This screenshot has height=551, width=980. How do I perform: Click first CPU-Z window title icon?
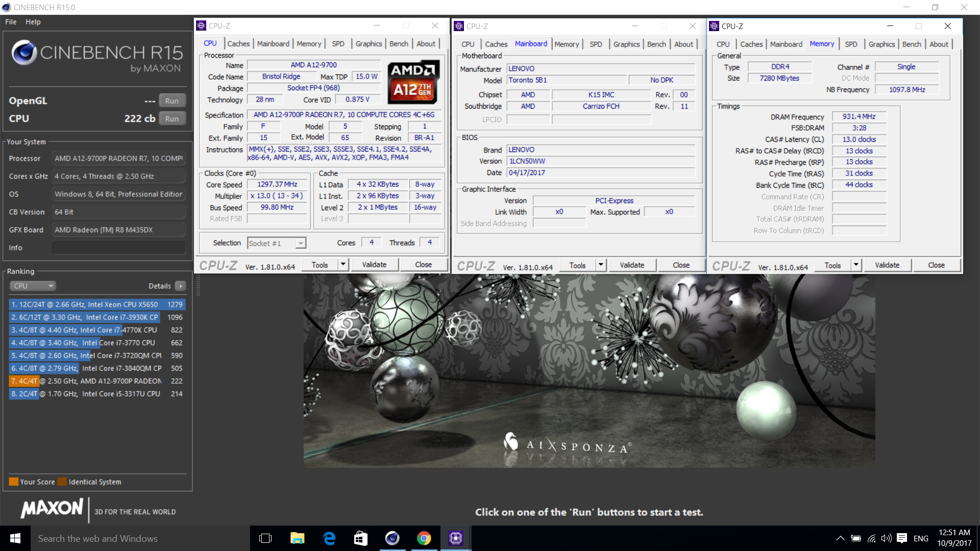tap(201, 26)
